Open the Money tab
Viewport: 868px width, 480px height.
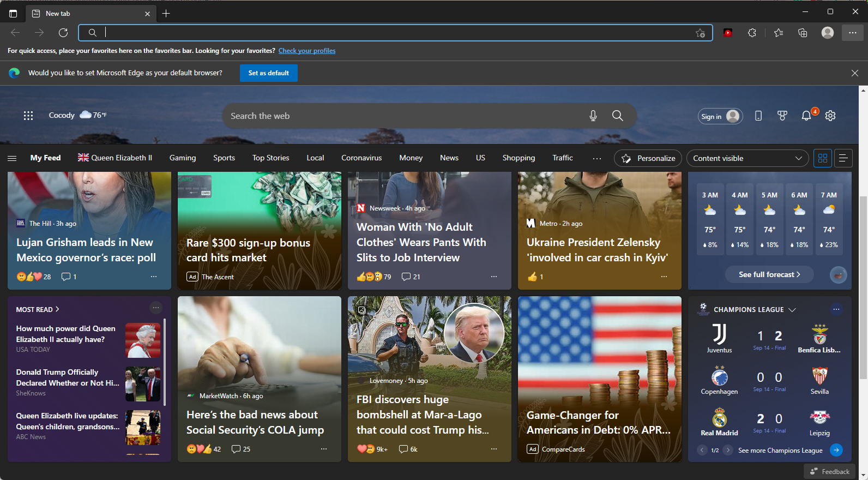tap(411, 158)
